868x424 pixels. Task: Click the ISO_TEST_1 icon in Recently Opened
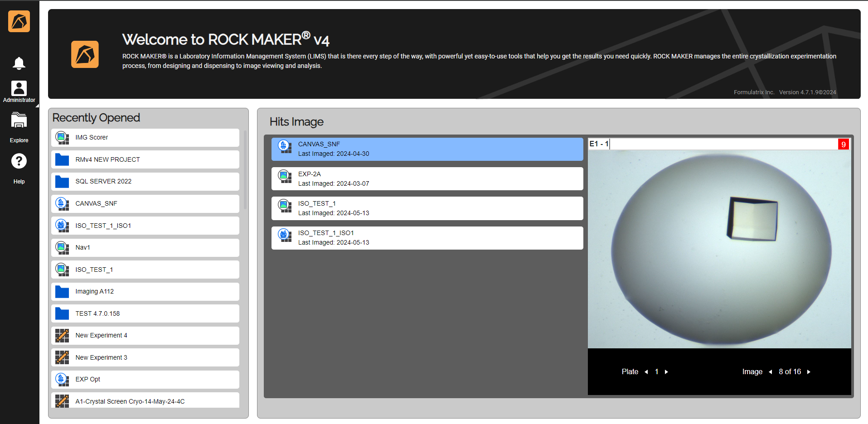tap(62, 270)
